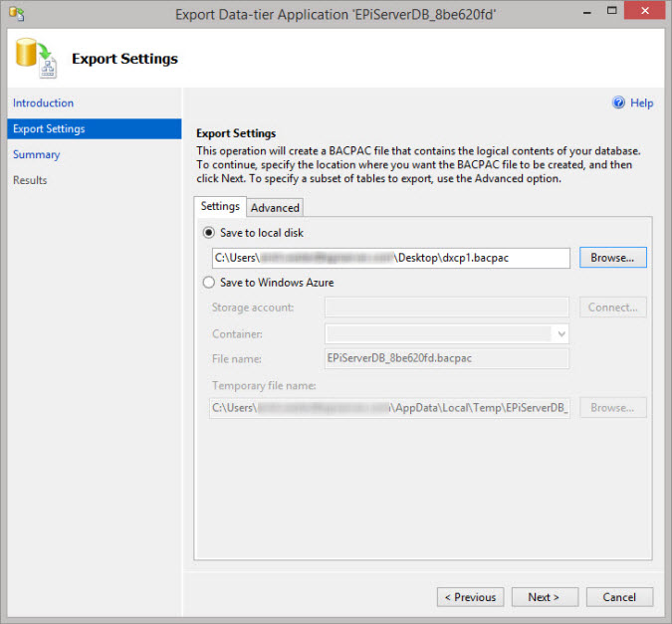Click Next to continue the wizard
The height and width of the screenshot is (624, 672).
point(545,597)
